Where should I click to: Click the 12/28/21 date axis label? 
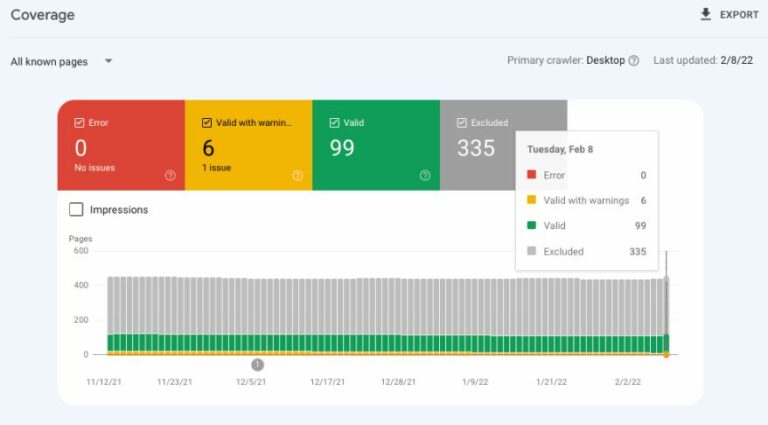tap(398, 382)
